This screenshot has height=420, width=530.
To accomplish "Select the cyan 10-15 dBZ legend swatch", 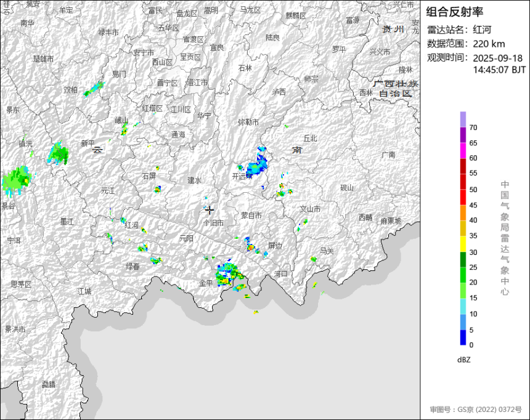I will (463, 307).
